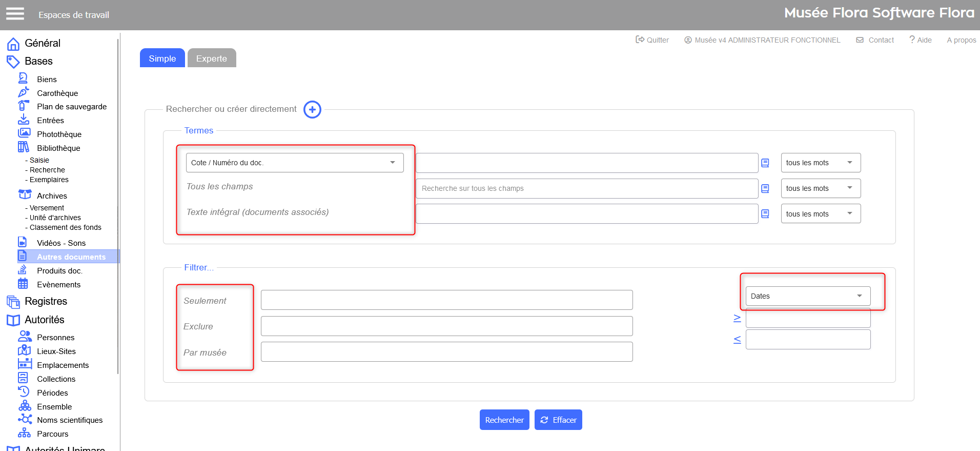Expand the Cote / Numéro du doc. dropdown
Screen dimensions: 980x451
pyautogui.click(x=294, y=163)
